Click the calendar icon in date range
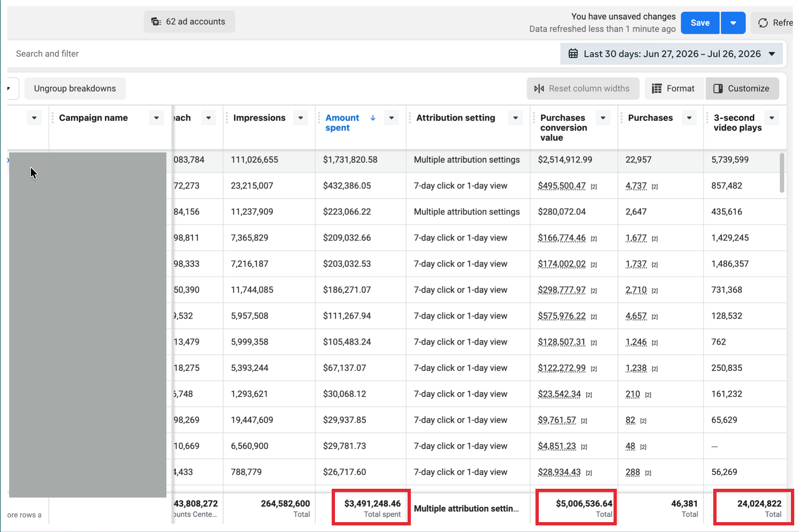Viewport: 799px width, 532px height. point(573,54)
